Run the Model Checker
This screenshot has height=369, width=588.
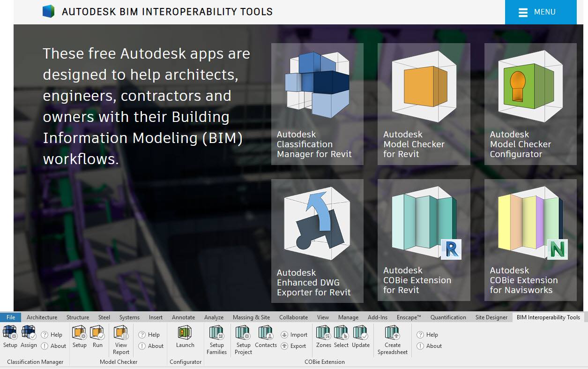97,337
